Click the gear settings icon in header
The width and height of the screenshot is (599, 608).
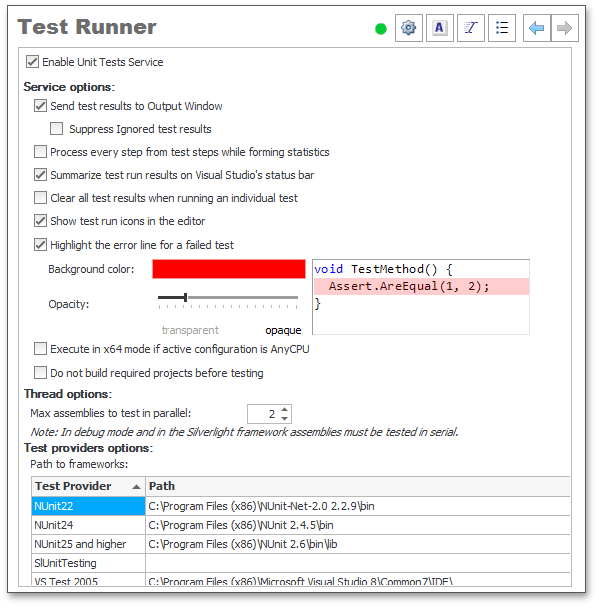point(408,28)
